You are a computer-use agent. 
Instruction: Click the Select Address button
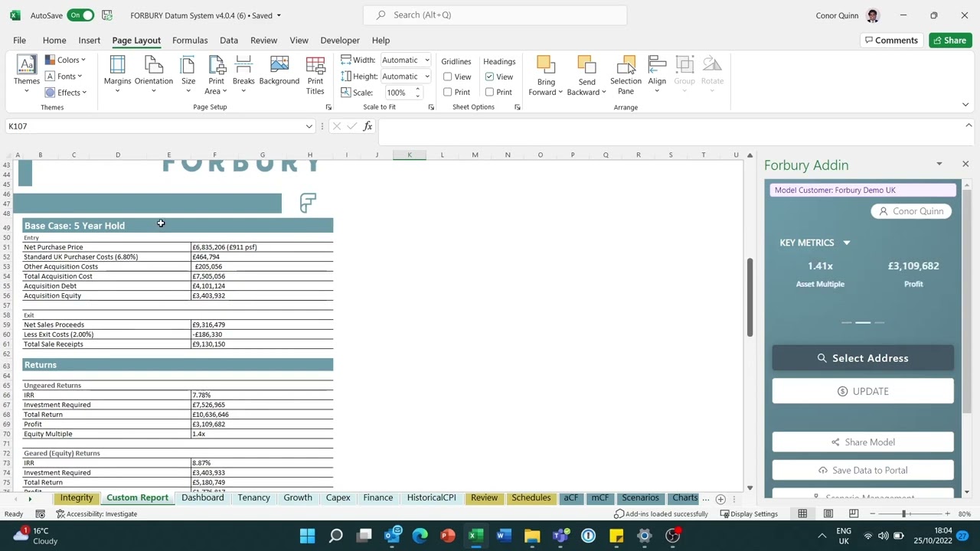click(x=863, y=358)
